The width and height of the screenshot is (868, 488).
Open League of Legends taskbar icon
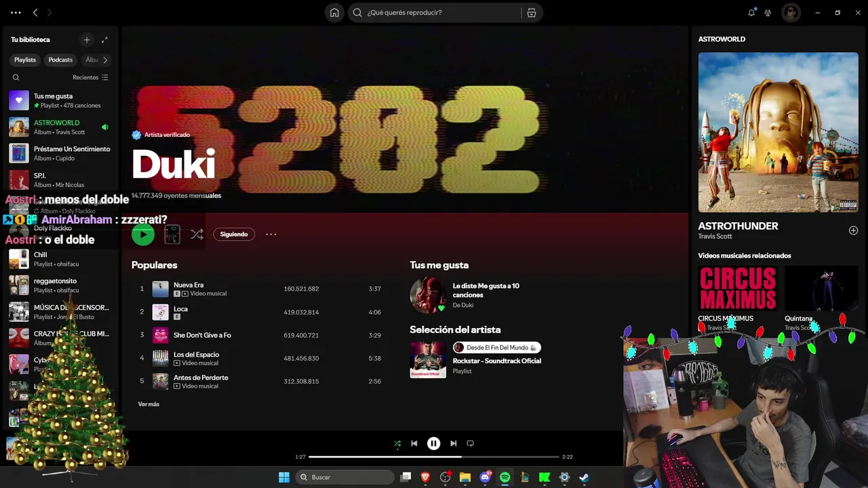click(524, 477)
